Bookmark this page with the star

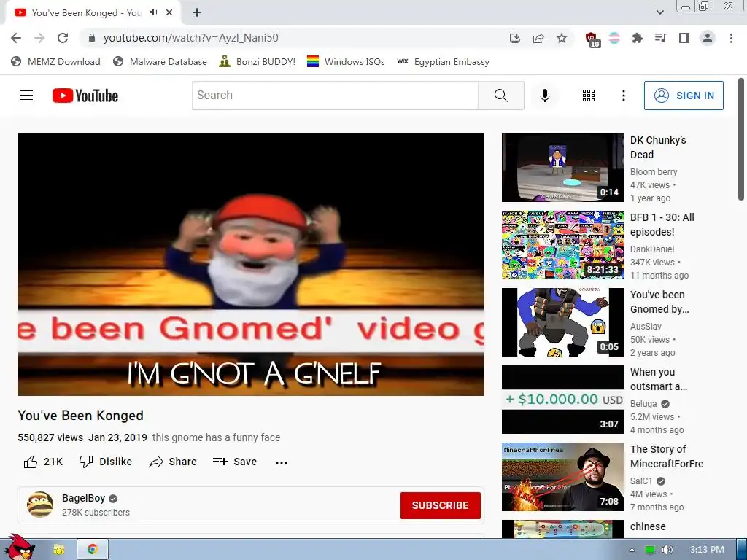[562, 38]
